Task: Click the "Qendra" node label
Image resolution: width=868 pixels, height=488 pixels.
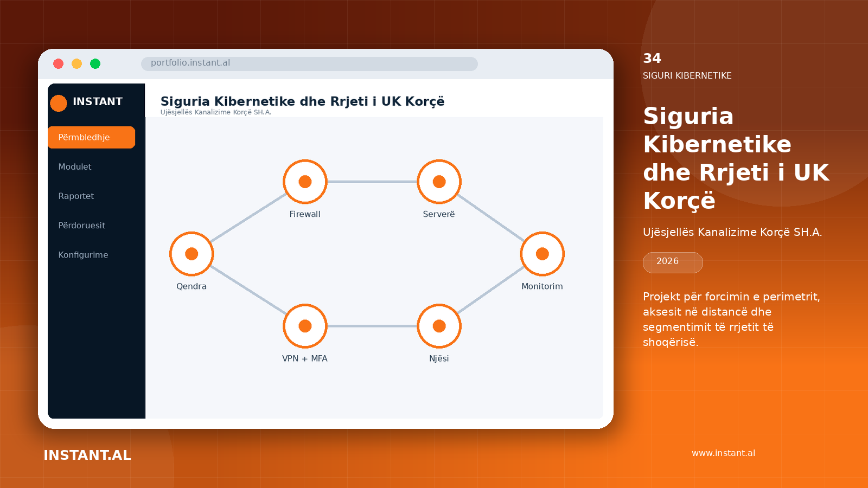Action: pyautogui.click(x=192, y=286)
